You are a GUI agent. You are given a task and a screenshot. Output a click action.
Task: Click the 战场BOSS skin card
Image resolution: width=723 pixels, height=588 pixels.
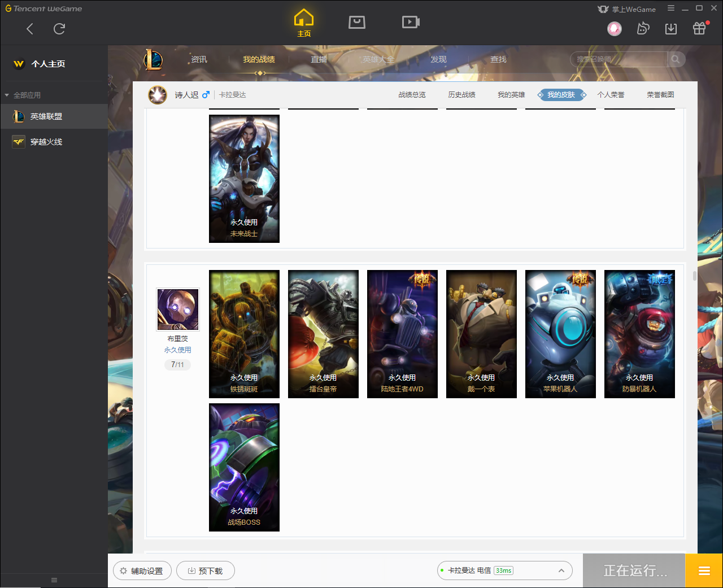[x=244, y=468]
